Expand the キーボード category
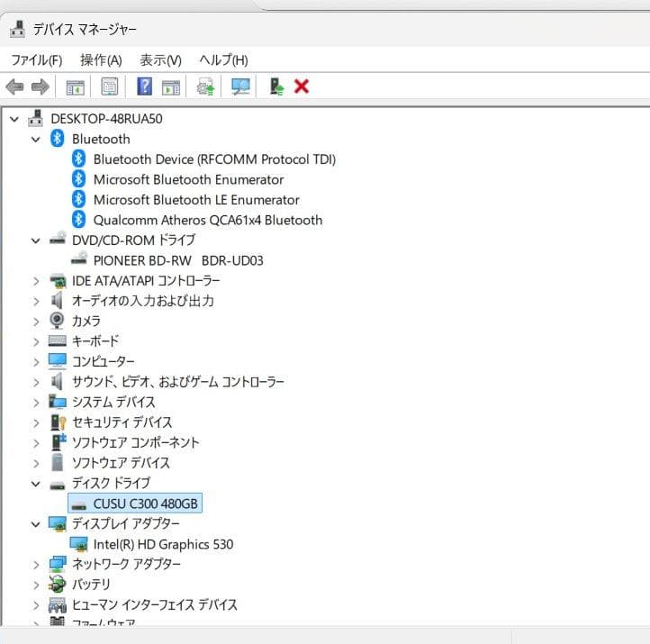The width and height of the screenshot is (650, 644). pos(36,342)
